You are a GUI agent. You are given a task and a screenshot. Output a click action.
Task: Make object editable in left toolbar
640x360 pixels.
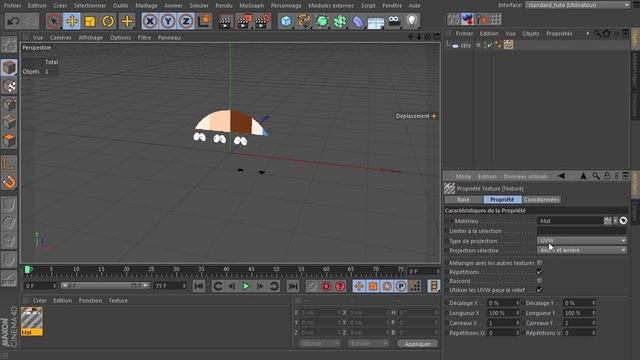(9, 45)
